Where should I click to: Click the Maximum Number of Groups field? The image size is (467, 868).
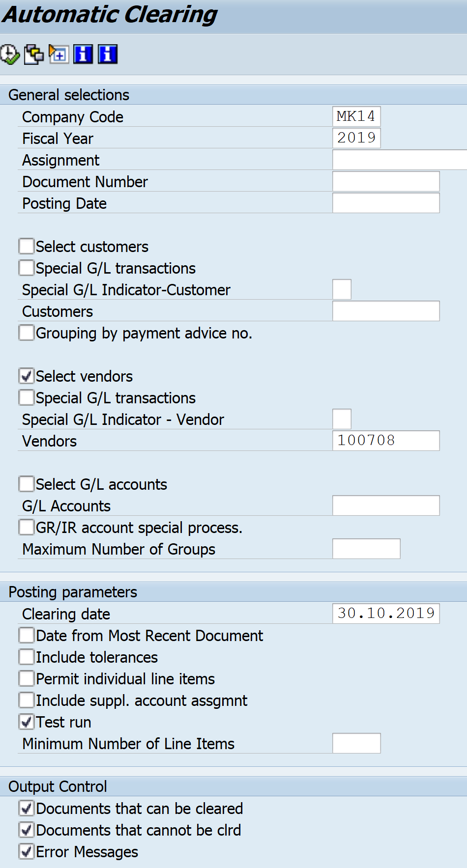pos(366,549)
